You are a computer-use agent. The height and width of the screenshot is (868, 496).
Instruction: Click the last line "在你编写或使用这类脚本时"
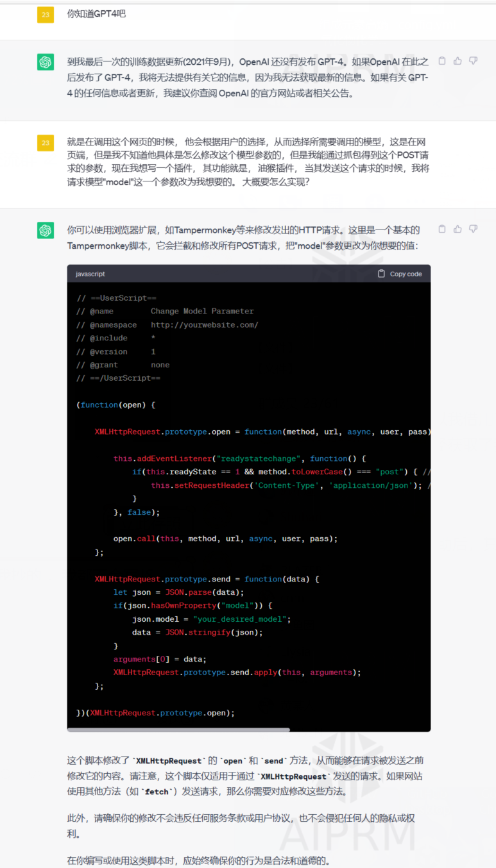200,860
